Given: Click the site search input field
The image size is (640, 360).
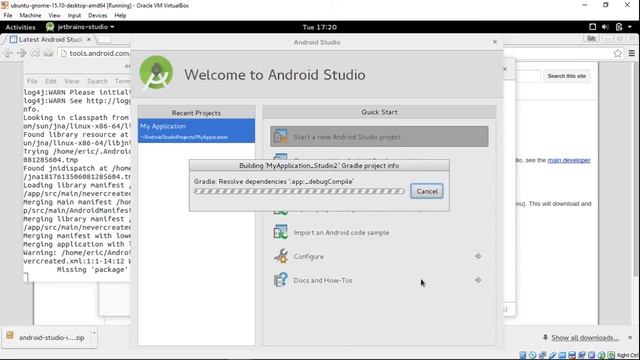Looking at the screenshot, I should click(528, 76).
